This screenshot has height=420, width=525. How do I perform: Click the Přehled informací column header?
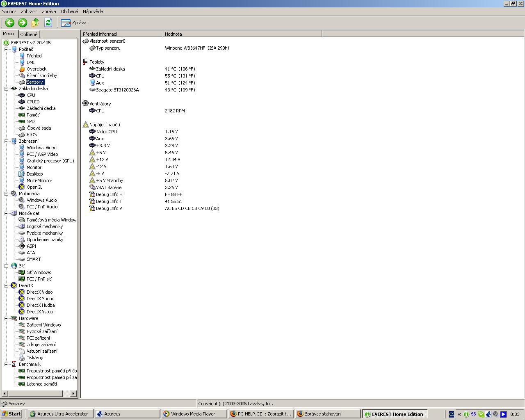coord(122,34)
